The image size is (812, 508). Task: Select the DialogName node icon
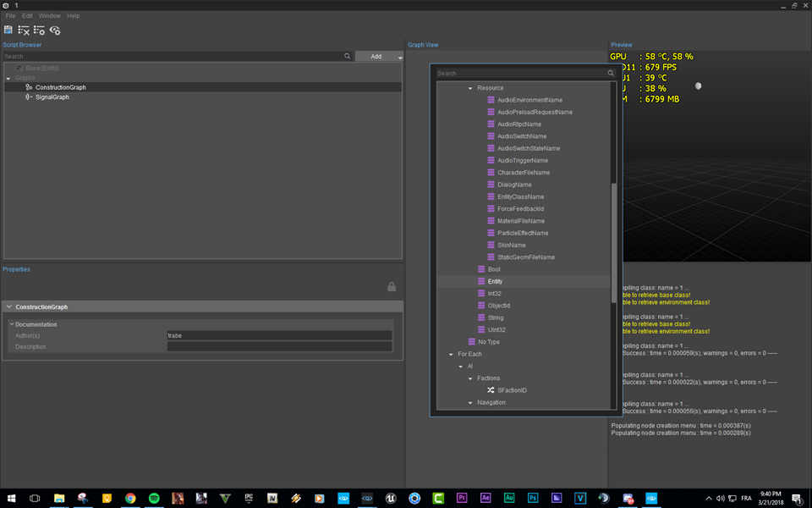pyautogui.click(x=491, y=185)
